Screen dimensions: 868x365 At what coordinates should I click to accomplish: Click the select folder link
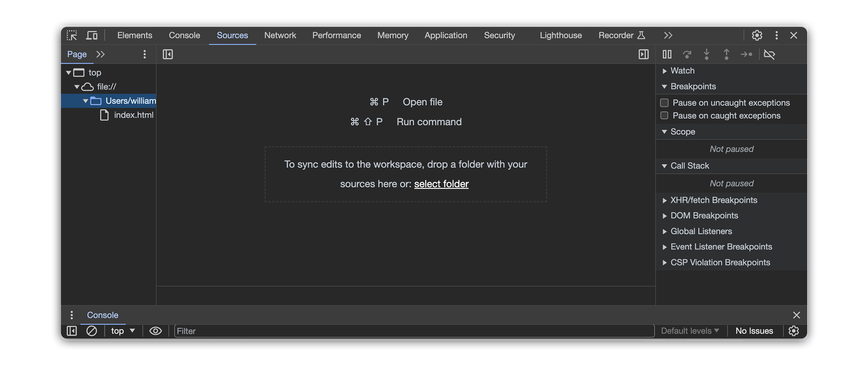point(441,184)
